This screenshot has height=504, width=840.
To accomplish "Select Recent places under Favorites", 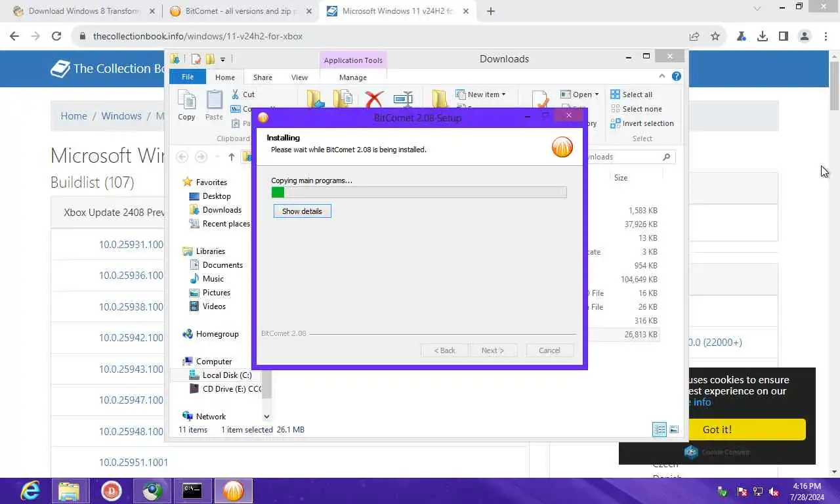I will [220, 224].
